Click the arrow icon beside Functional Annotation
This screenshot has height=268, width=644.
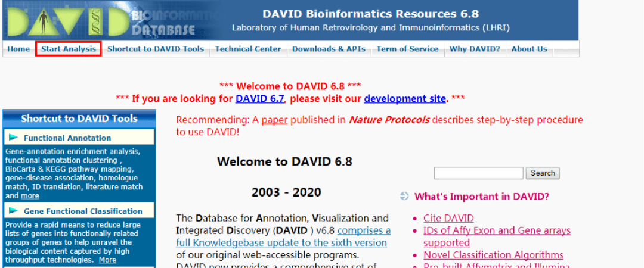pyautogui.click(x=13, y=138)
